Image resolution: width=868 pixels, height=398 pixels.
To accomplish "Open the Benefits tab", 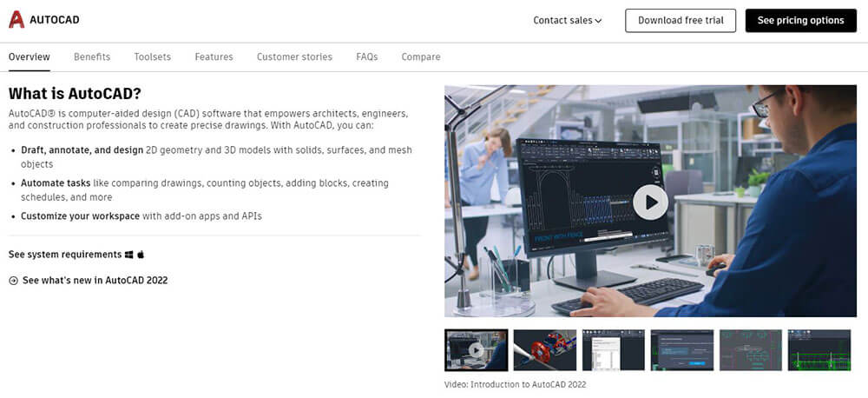I will (92, 56).
